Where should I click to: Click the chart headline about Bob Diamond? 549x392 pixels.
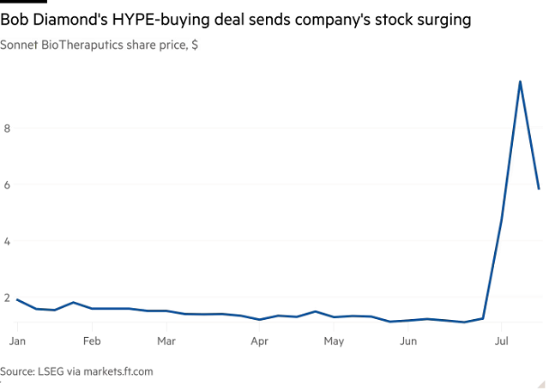pyautogui.click(x=236, y=20)
